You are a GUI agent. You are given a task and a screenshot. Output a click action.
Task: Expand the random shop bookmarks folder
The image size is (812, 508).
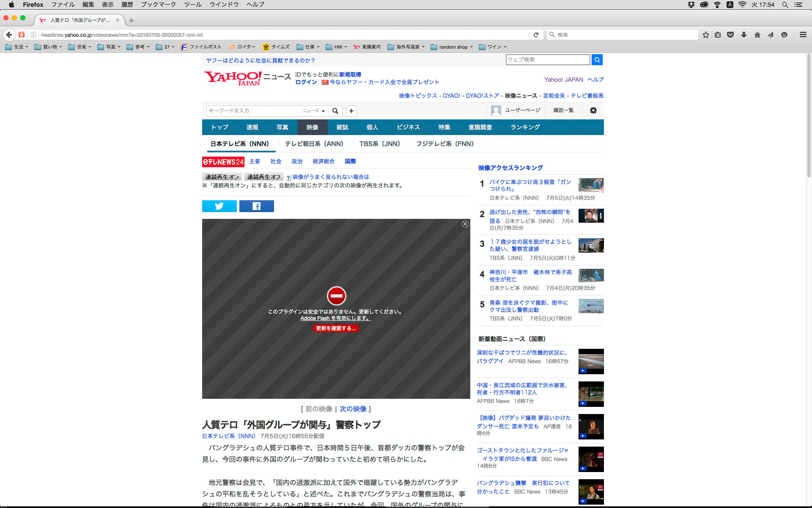click(453, 47)
